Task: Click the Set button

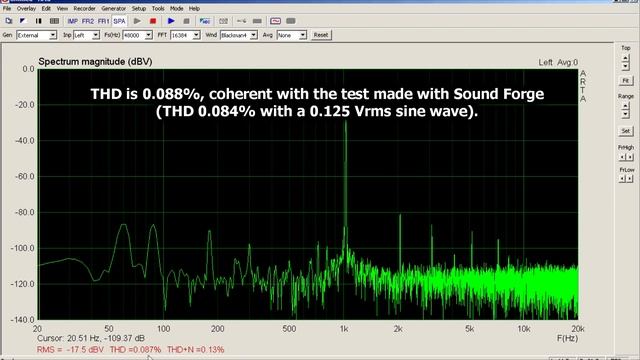Action: click(x=625, y=131)
